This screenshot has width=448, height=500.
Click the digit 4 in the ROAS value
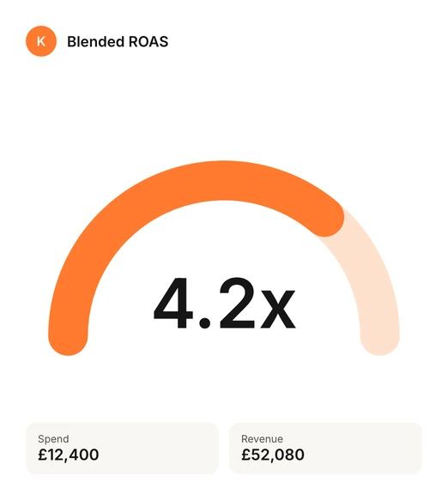173,303
